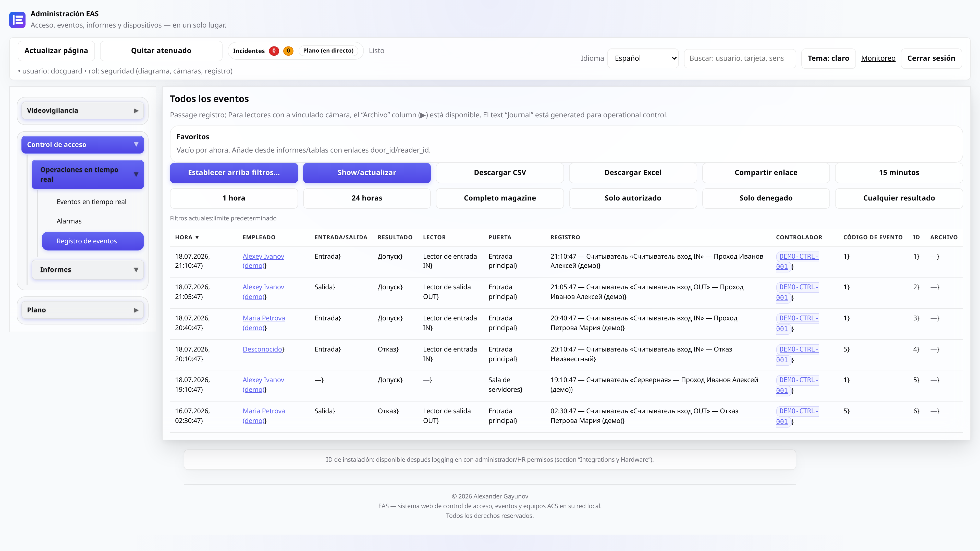Screen dimensions: 980x551
Task: Open the Idioma Español dropdown
Action: pos(643,58)
